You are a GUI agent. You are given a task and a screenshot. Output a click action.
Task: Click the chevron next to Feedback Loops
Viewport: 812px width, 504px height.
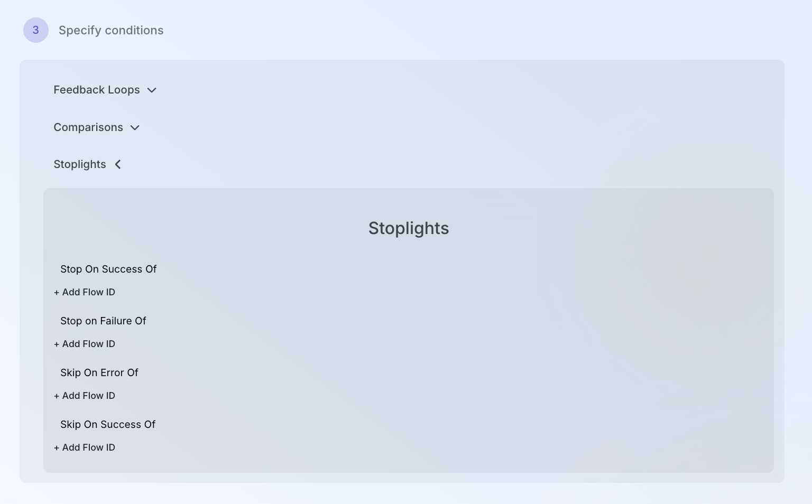click(x=152, y=90)
